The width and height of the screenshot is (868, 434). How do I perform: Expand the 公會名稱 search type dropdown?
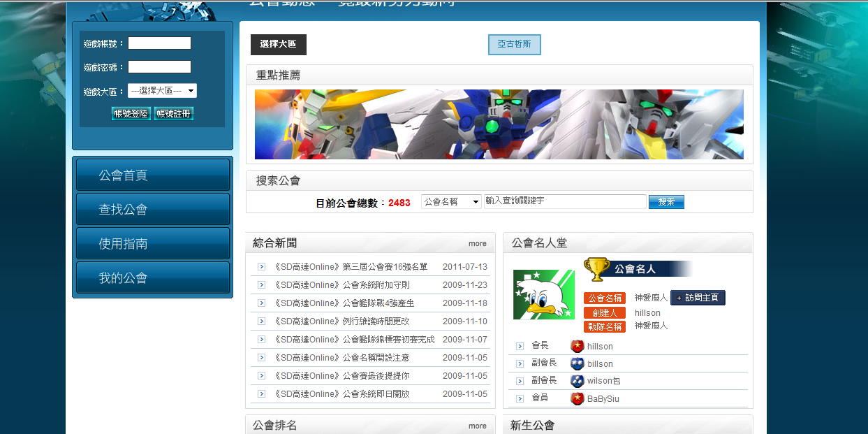[451, 201]
